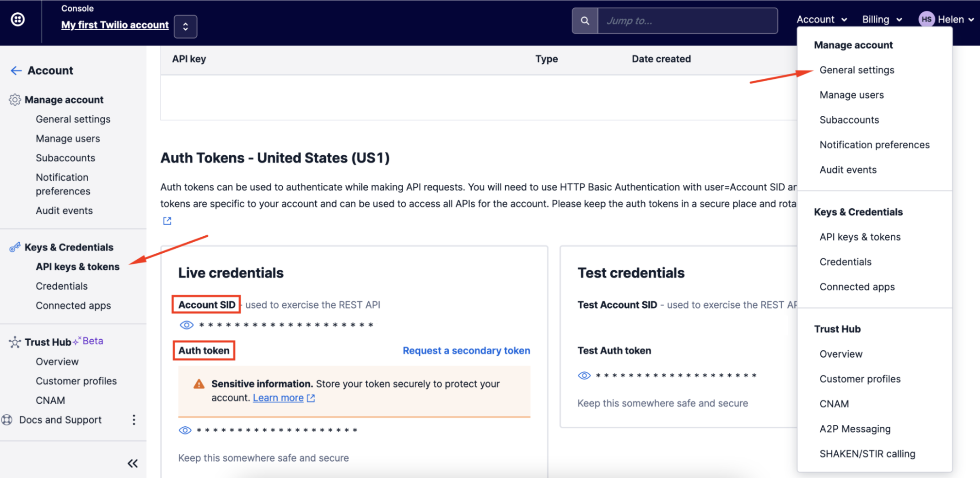Open Customer profiles in the Account dropdown

pos(860,379)
